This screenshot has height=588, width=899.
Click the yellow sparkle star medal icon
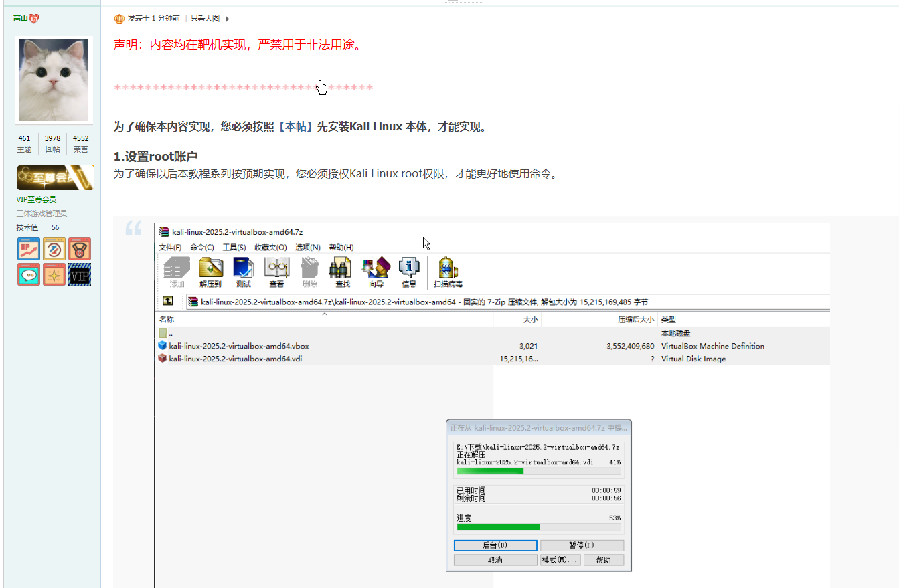(54, 274)
